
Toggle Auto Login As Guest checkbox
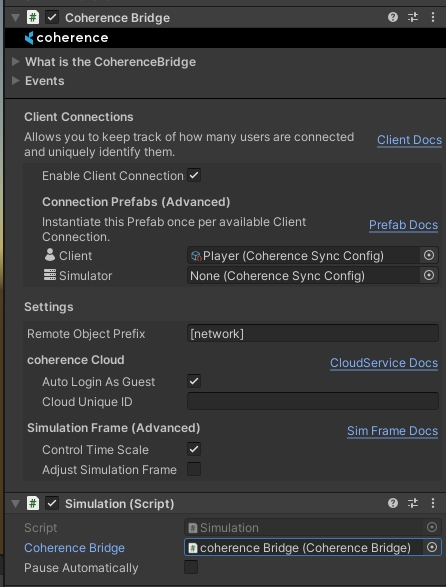coord(194,381)
